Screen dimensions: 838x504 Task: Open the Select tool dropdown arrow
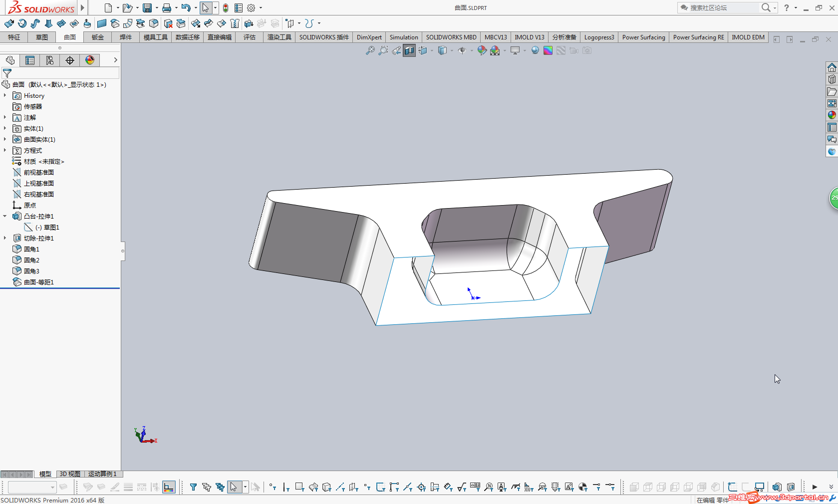click(215, 8)
